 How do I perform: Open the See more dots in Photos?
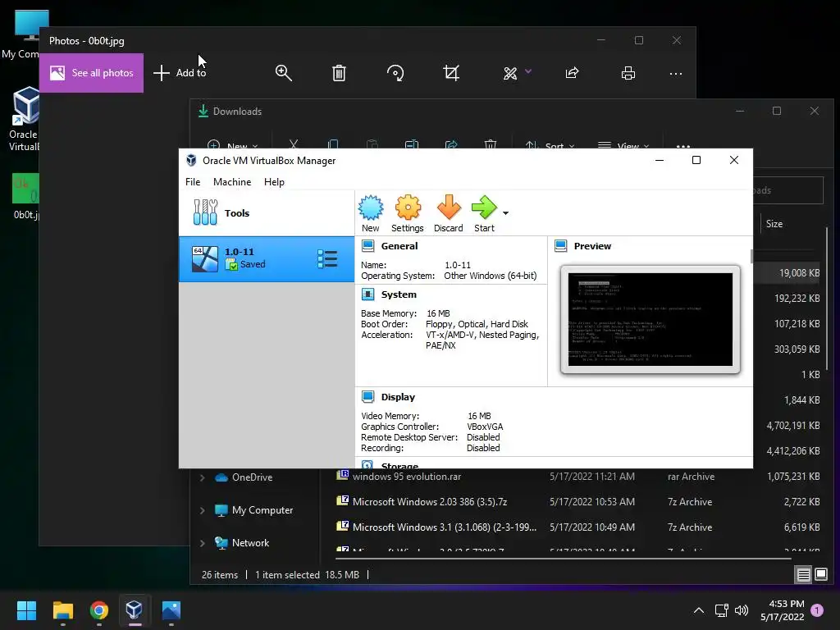[x=676, y=73]
